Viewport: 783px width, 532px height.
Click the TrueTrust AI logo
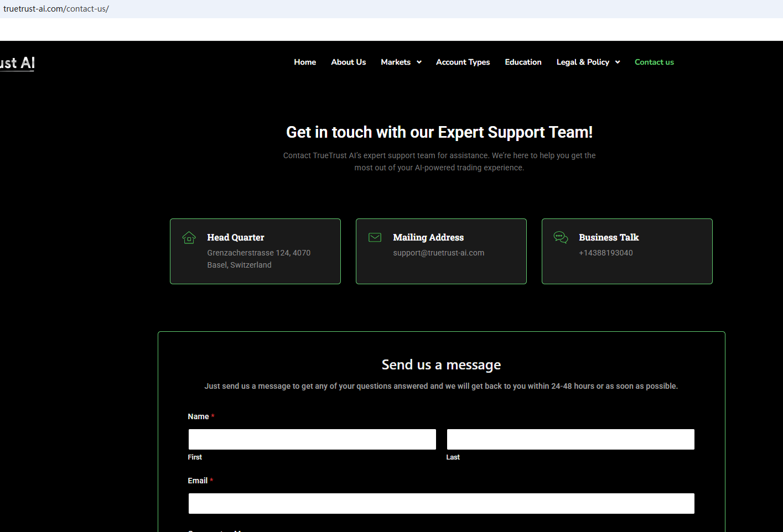click(18, 63)
